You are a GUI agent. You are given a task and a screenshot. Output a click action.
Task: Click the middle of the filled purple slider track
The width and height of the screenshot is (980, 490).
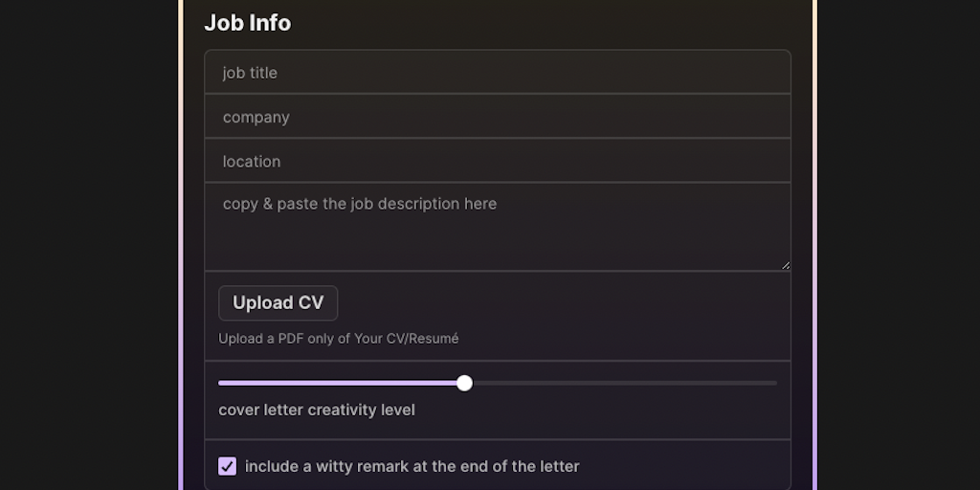coord(341,383)
